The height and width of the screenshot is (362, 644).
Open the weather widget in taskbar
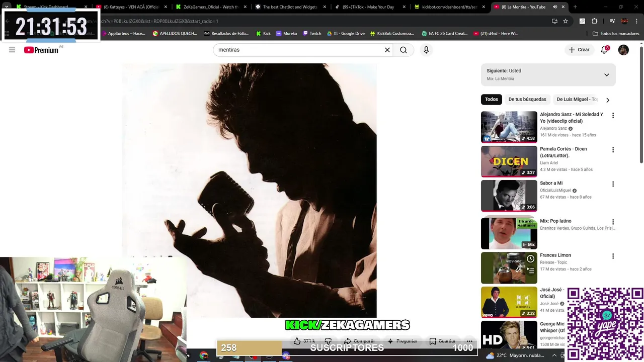515,355
